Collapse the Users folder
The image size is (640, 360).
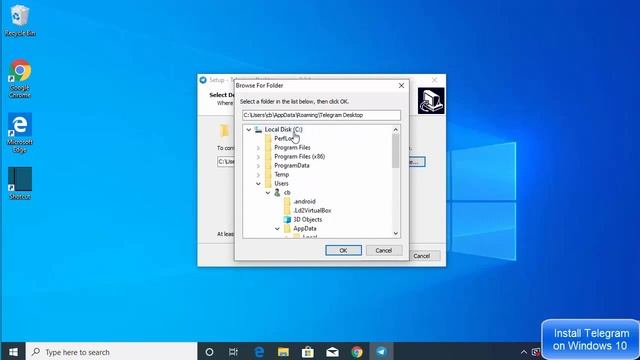(x=258, y=183)
